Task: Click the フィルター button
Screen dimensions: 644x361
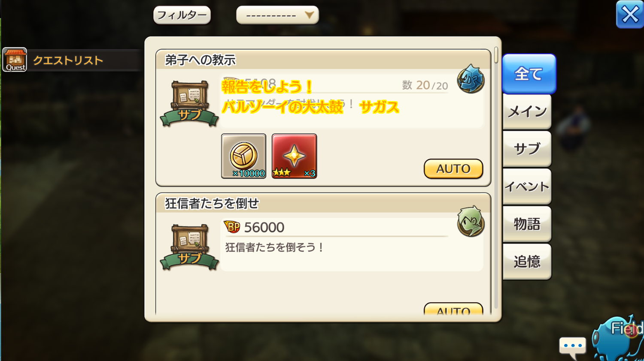Action: click(182, 15)
